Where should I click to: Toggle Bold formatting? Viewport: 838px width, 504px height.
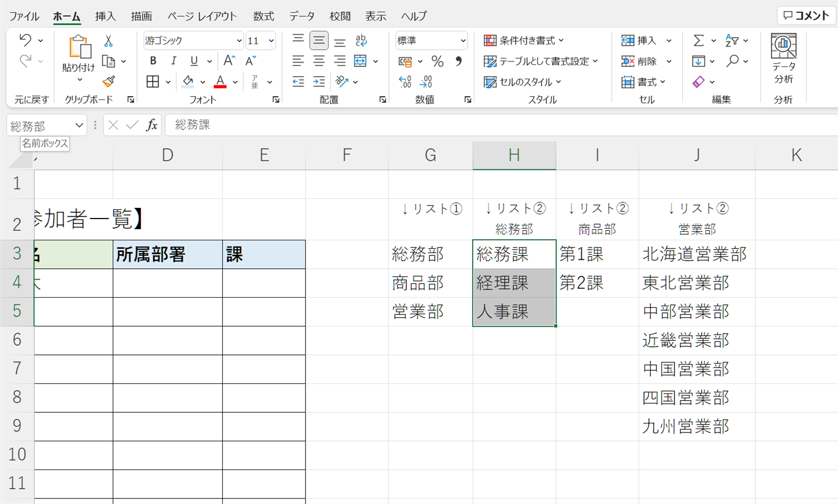(153, 61)
